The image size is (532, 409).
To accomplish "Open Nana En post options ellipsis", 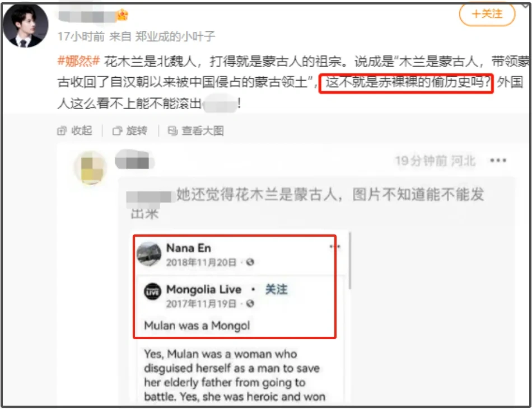I will point(334,246).
